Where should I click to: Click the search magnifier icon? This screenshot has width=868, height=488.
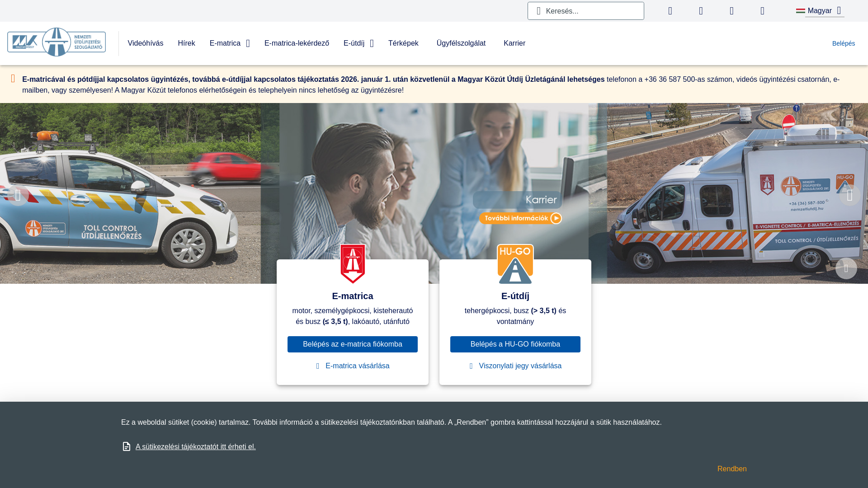pos(538,11)
